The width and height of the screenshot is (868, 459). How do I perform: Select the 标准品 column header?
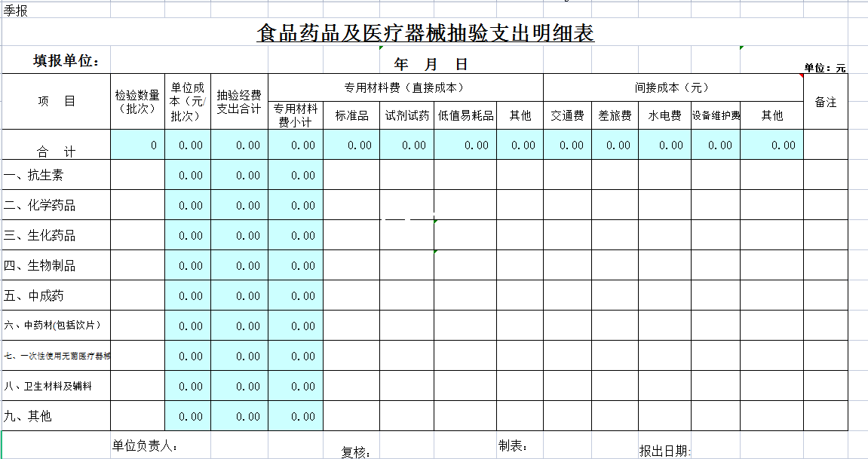(351, 115)
